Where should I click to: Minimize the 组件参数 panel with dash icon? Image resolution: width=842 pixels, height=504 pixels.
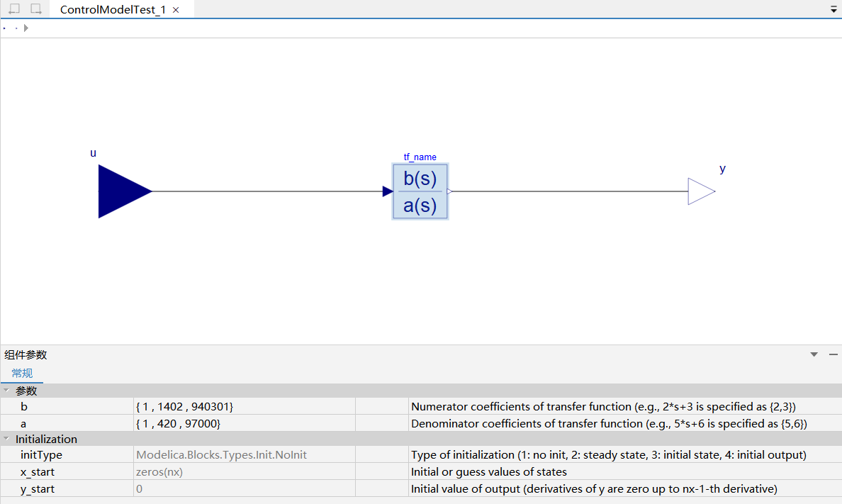coord(833,354)
